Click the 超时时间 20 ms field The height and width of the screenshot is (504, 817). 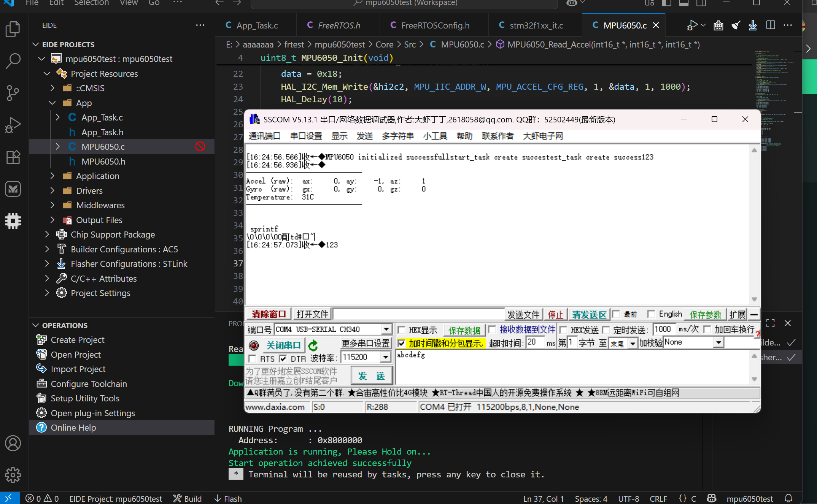coord(536,342)
